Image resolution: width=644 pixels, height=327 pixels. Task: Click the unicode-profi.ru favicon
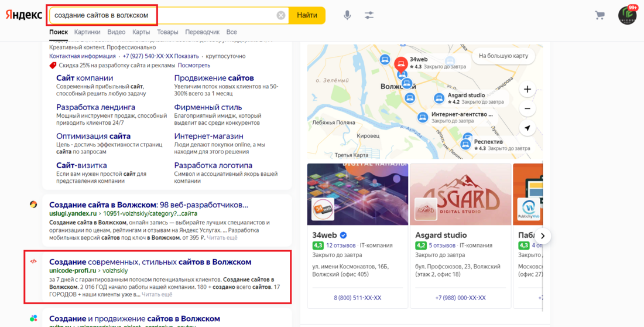[x=33, y=261]
